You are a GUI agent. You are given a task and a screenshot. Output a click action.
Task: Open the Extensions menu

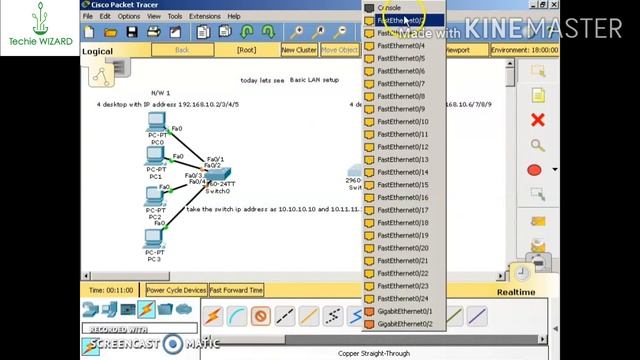[204, 16]
